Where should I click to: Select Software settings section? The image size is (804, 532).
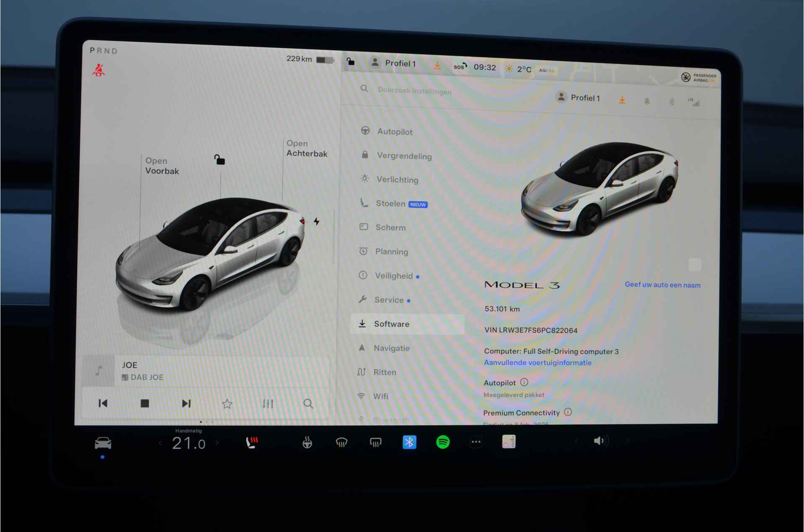[x=391, y=324]
